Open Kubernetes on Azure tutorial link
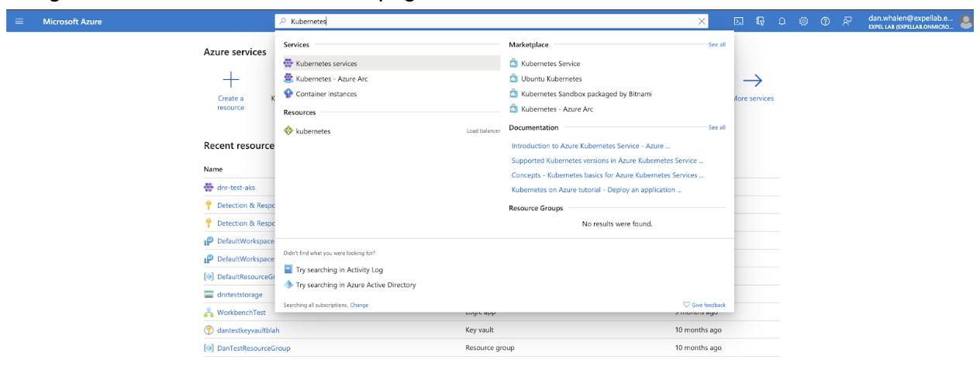 point(596,189)
